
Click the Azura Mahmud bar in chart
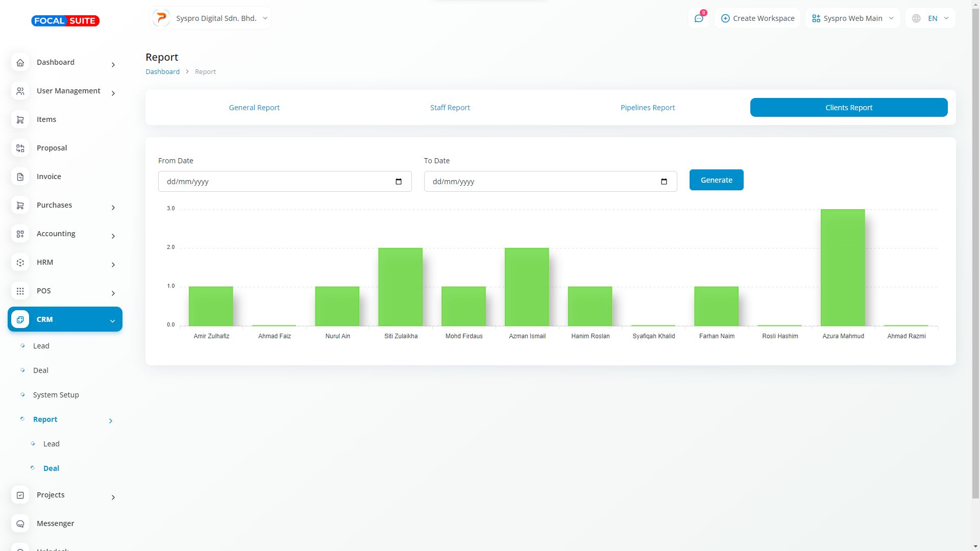tap(843, 268)
